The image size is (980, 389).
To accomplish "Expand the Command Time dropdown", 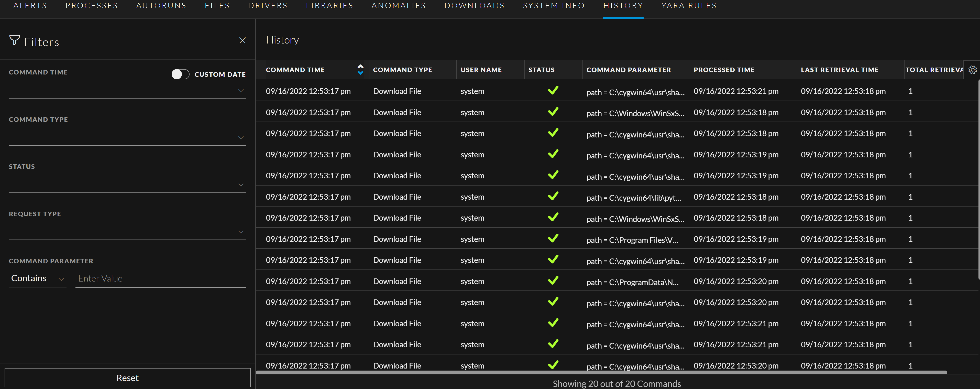I will [241, 91].
